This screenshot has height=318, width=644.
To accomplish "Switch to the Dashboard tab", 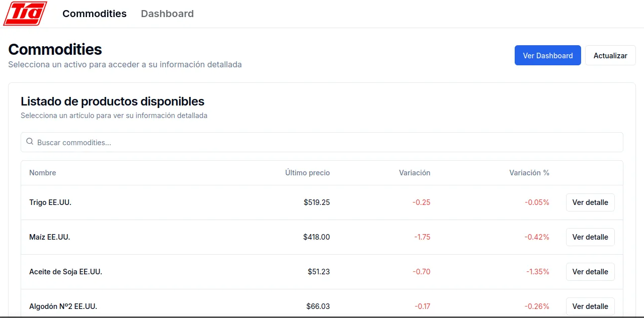I will pyautogui.click(x=167, y=14).
